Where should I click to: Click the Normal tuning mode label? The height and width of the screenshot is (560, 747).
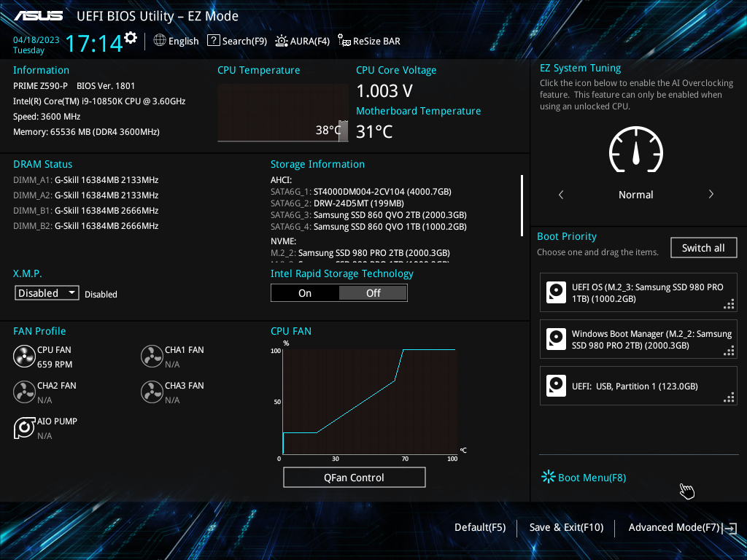tap(636, 195)
